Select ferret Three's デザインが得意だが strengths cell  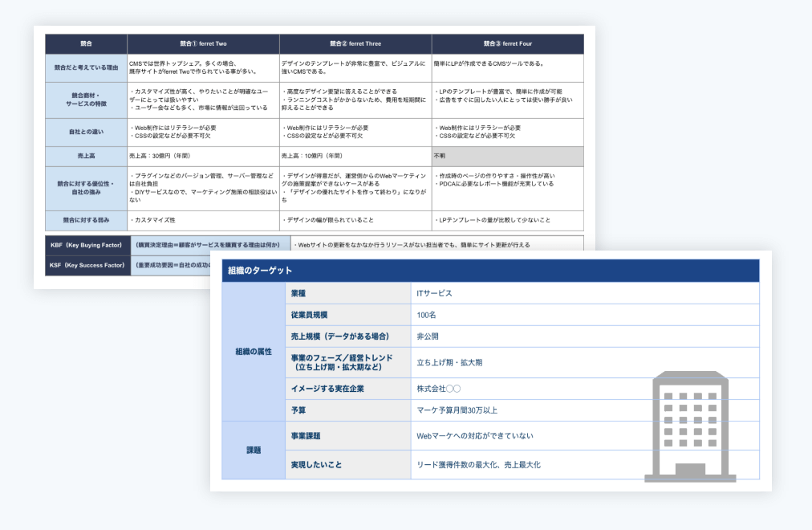355,188
